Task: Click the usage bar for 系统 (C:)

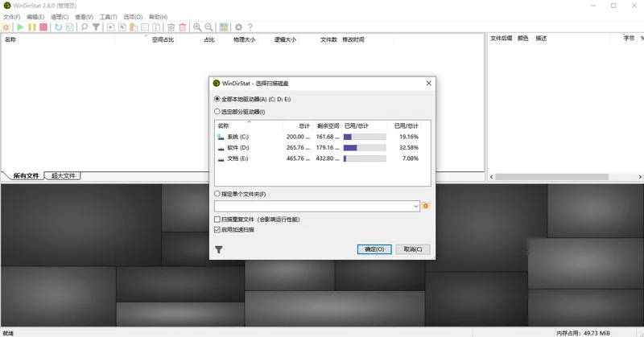Action: point(365,137)
